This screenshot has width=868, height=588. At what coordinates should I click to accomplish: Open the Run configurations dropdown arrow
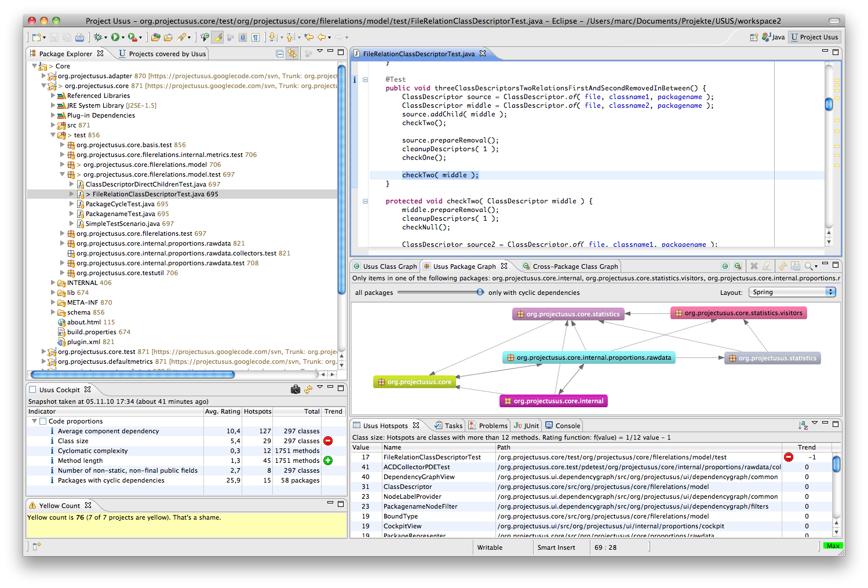tap(123, 38)
